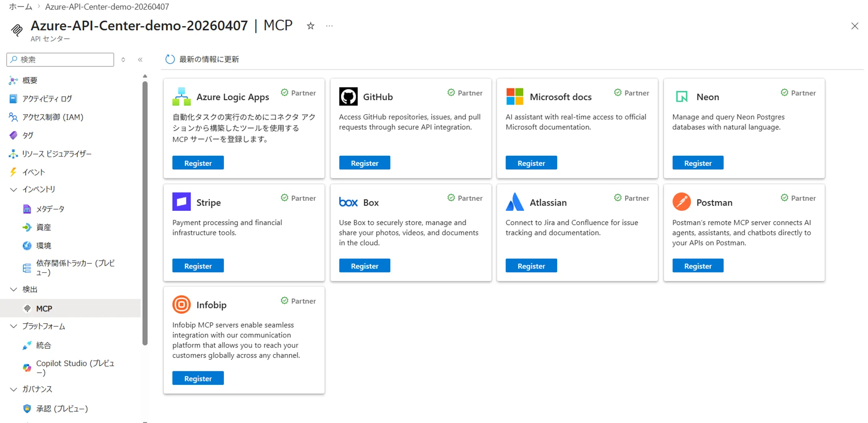Open アクセス制御 (IAM) menu item
The image size is (868, 423).
click(x=53, y=117)
